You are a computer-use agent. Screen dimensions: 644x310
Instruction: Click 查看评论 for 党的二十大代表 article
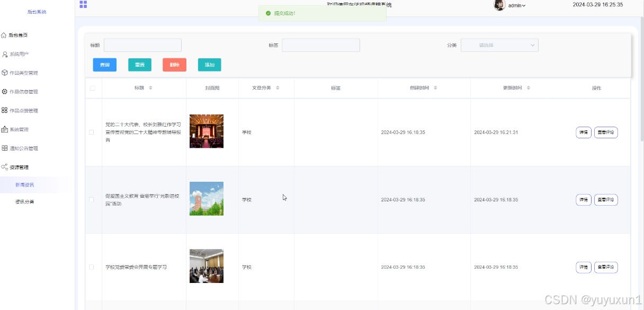pyautogui.click(x=606, y=132)
